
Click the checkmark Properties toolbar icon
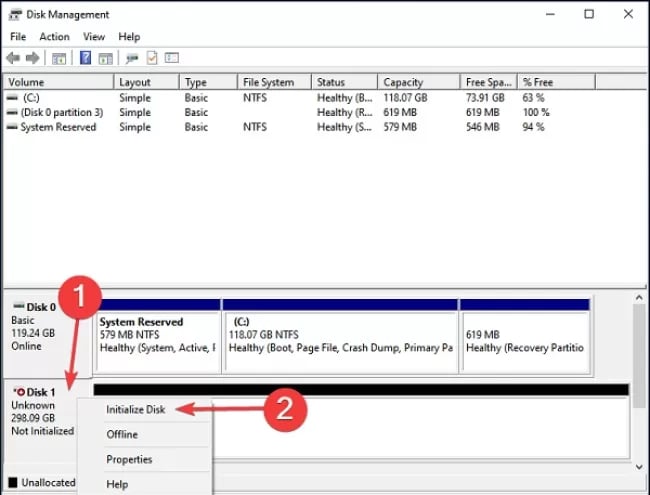[152, 58]
